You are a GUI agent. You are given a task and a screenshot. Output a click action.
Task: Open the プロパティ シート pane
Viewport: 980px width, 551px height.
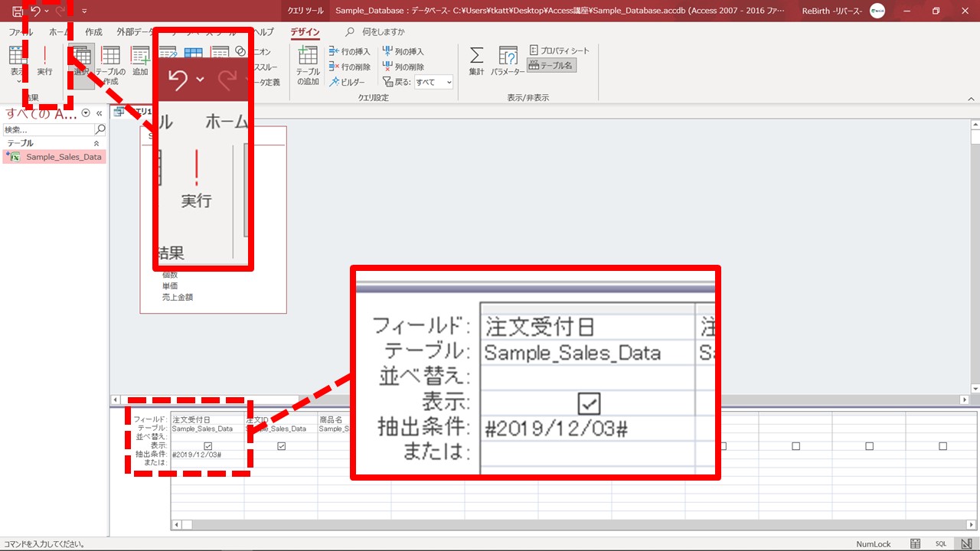[x=560, y=51]
